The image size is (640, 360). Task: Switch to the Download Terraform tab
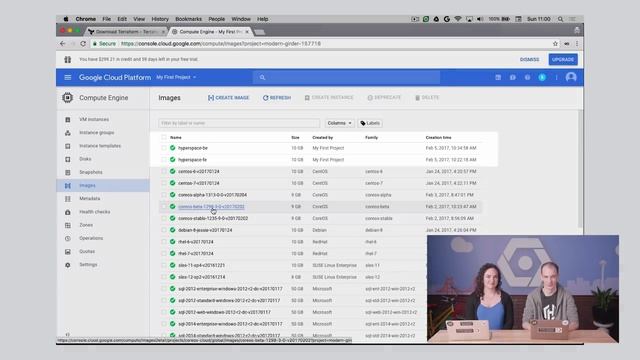coord(126,31)
